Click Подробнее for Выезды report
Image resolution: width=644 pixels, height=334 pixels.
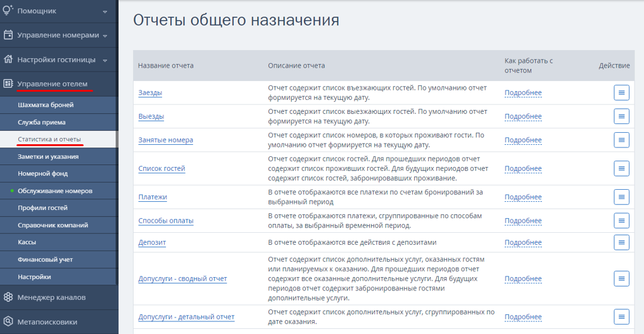(523, 116)
